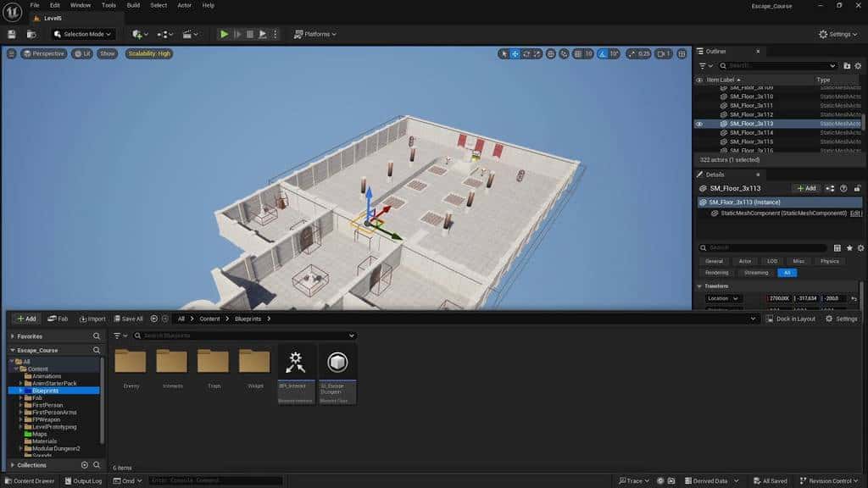Change the camera speed setting
868x488 pixels.
[664, 53]
